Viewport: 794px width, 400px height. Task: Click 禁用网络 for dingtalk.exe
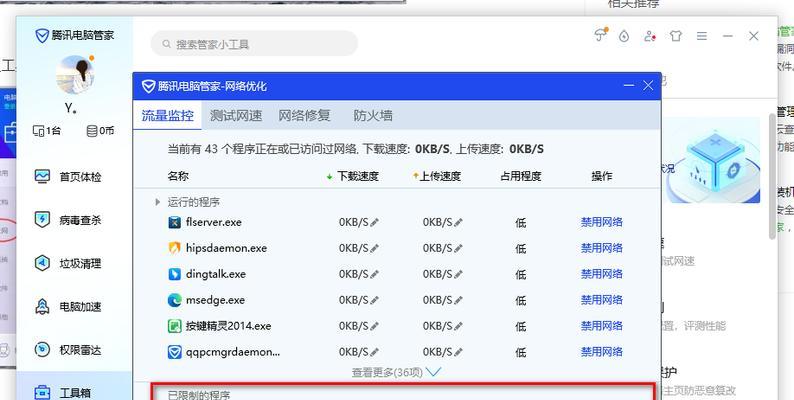point(602,274)
